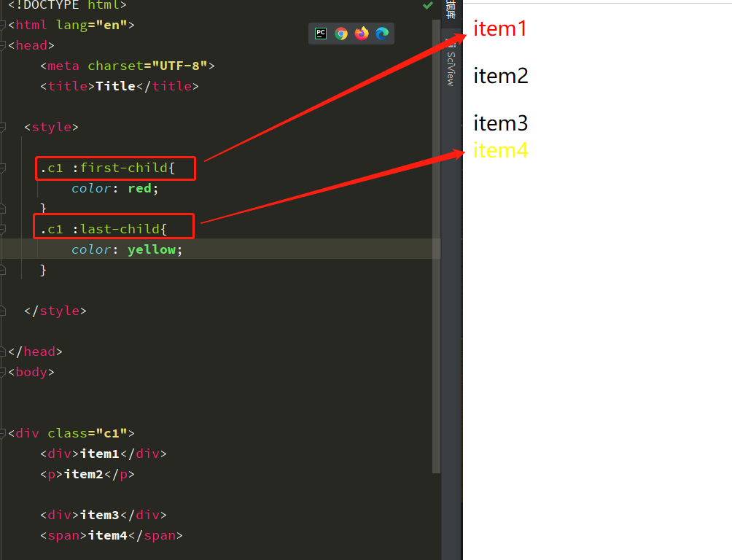Open preview in PyCharm built-in browser

click(321, 34)
